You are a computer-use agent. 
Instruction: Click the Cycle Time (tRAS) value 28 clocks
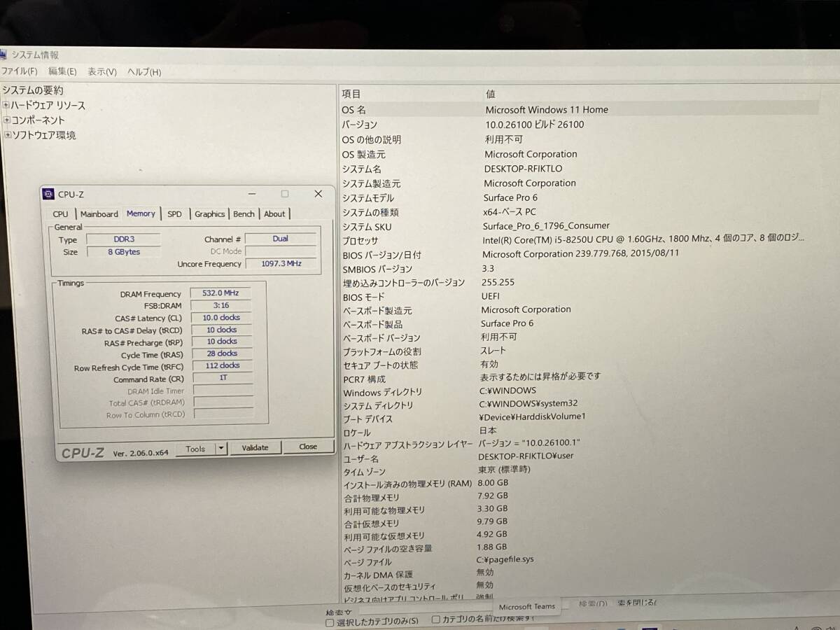(x=221, y=353)
